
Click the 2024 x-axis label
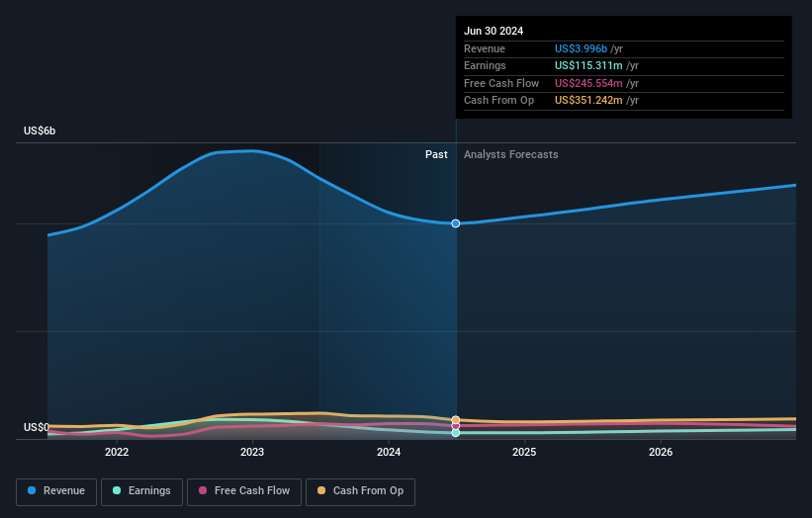(x=389, y=452)
